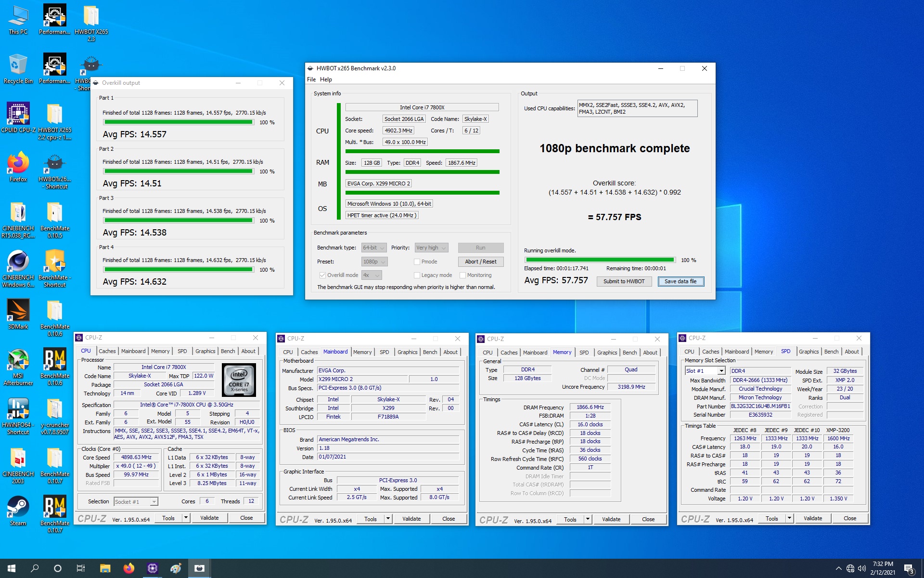The image size is (924, 578).
Task: Open HWBOTx26 Shortcut desktop icon
Action: (x=55, y=171)
